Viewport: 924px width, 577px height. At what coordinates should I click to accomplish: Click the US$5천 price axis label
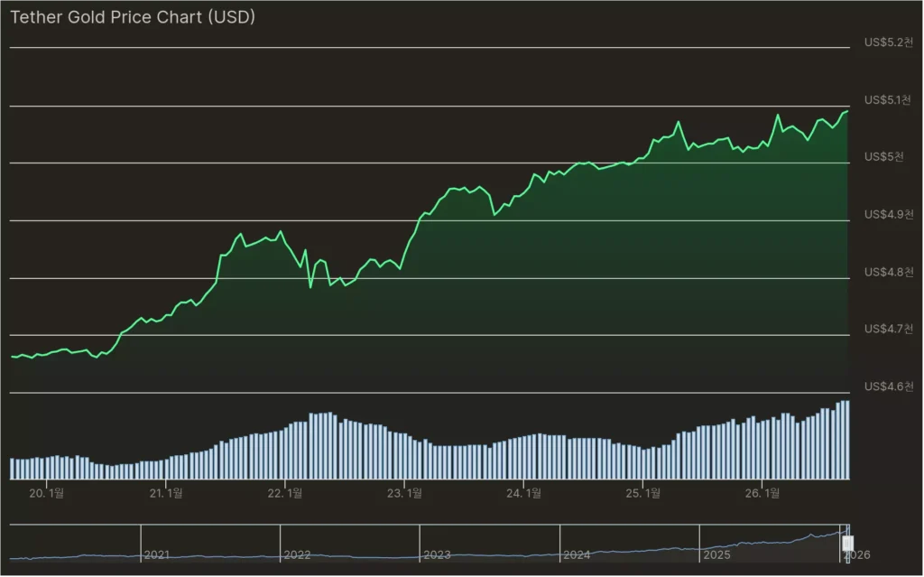(884, 157)
